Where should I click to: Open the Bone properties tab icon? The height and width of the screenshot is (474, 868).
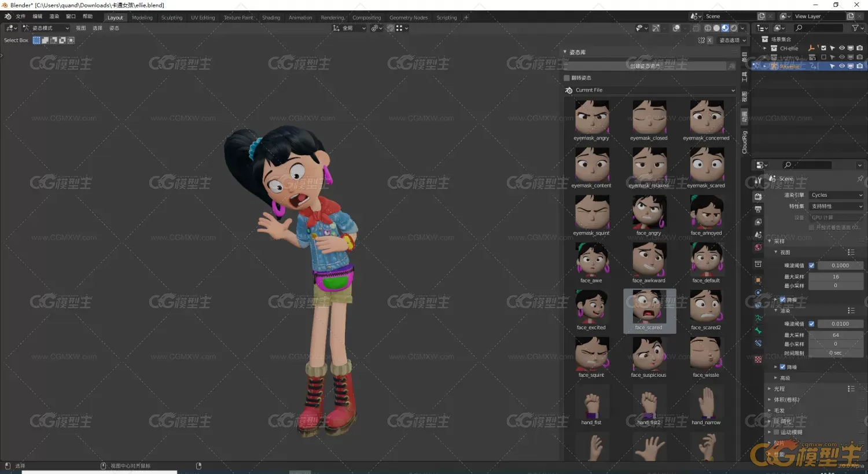(758, 330)
